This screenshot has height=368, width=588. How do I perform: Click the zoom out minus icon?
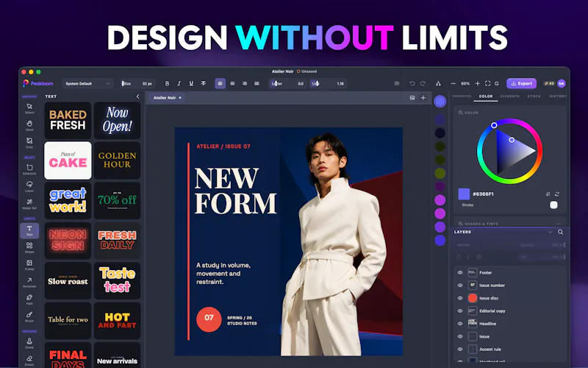tap(453, 83)
